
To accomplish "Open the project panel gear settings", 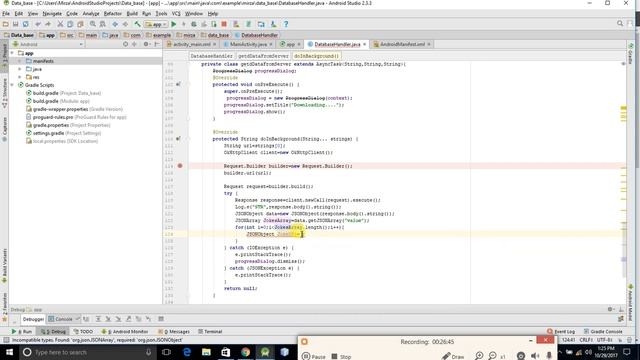I will [x=146, y=44].
